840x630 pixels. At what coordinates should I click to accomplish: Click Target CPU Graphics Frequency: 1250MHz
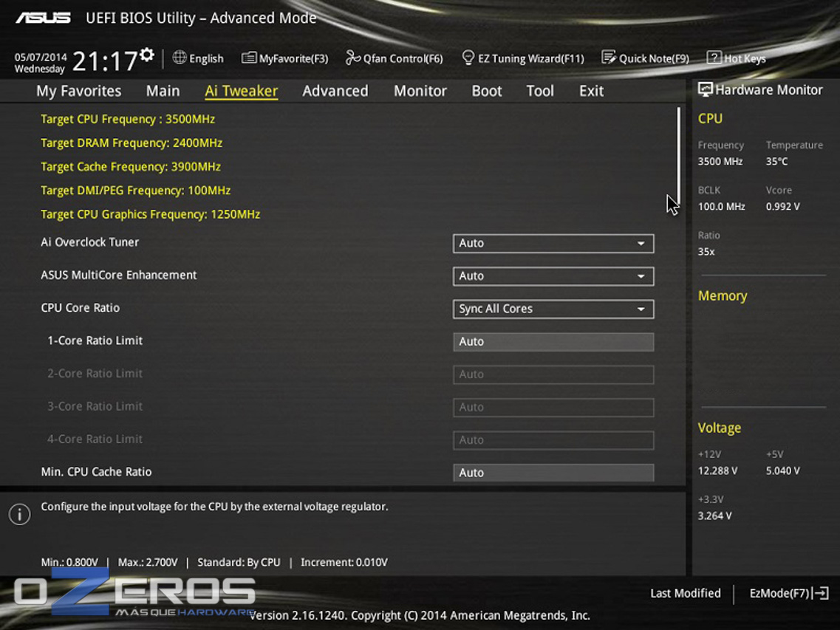click(x=150, y=214)
